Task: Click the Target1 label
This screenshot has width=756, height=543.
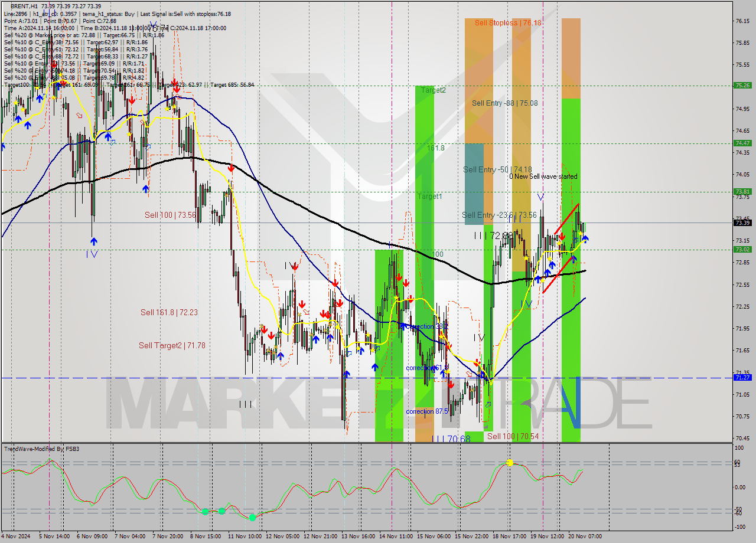Action: tap(429, 196)
